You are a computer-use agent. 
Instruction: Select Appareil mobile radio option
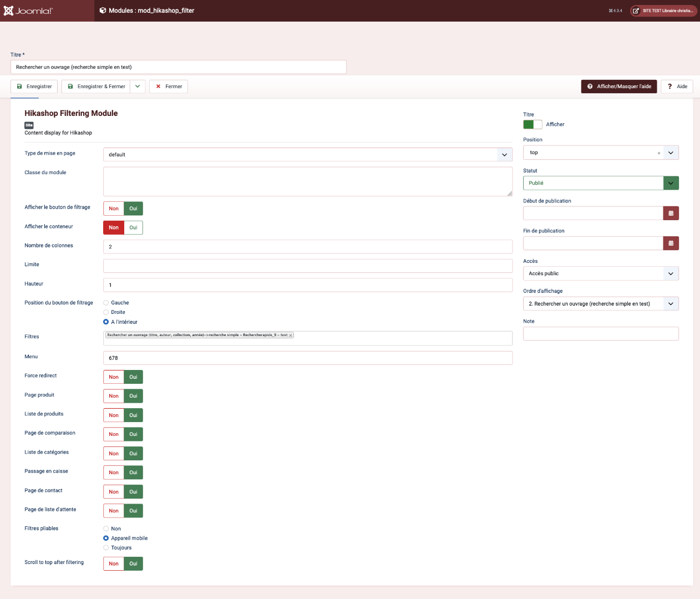(x=106, y=538)
